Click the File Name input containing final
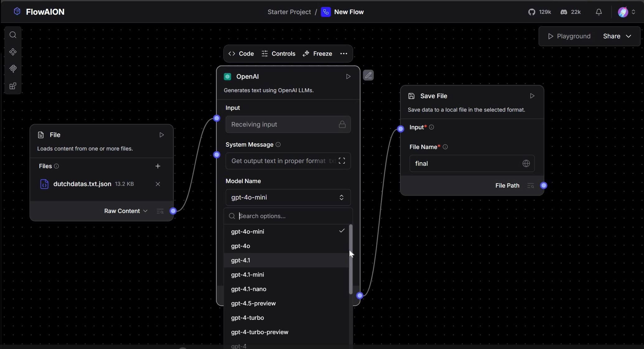This screenshot has width=644, height=349. click(472, 163)
